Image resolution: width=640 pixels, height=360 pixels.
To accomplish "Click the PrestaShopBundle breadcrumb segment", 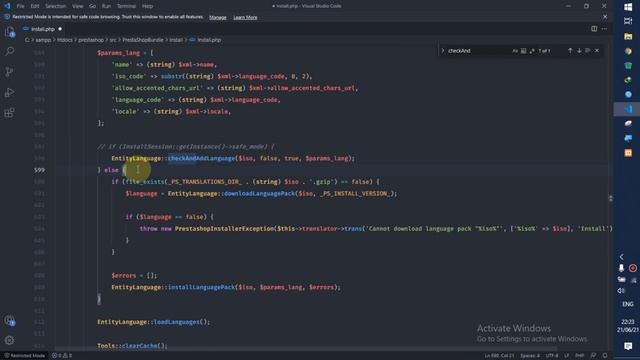I will (143, 40).
